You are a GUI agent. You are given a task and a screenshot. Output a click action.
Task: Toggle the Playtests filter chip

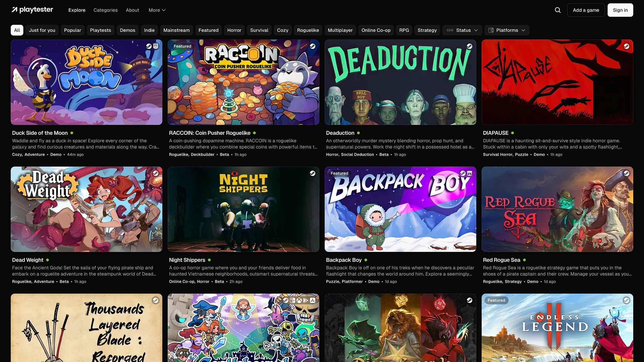(101, 30)
